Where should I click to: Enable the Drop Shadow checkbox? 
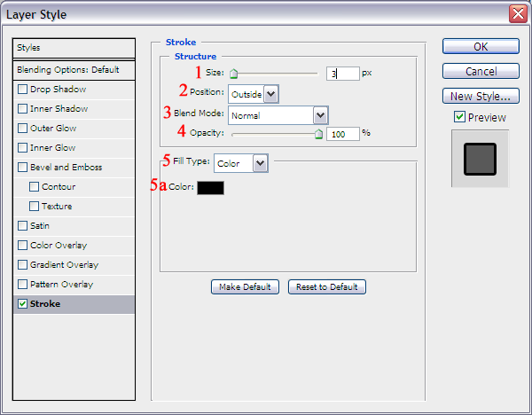click(x=22, y=90)
